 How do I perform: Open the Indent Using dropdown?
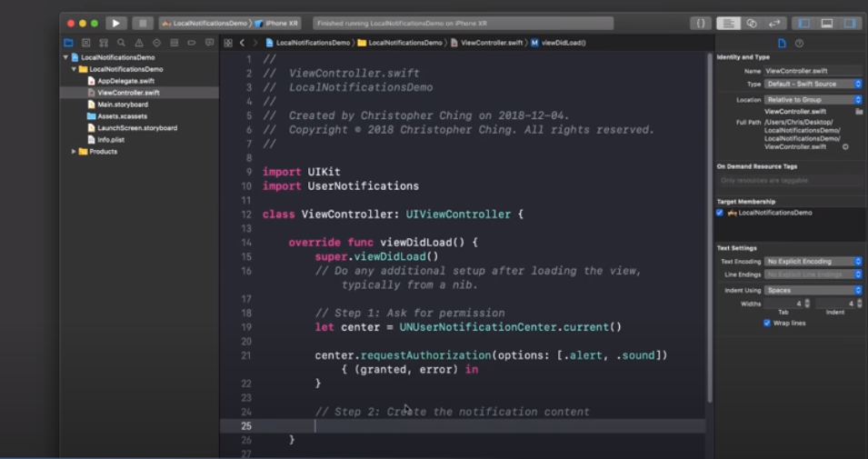tap(813, 290)
